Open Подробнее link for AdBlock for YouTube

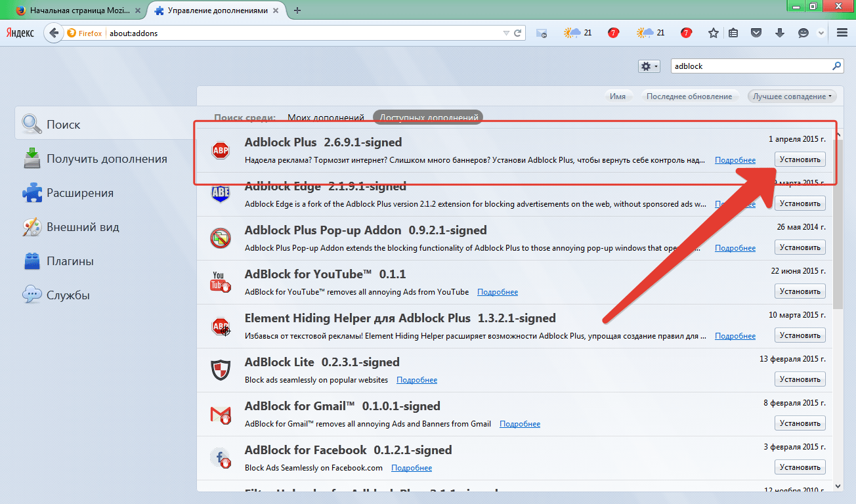(x=498, y=292)
